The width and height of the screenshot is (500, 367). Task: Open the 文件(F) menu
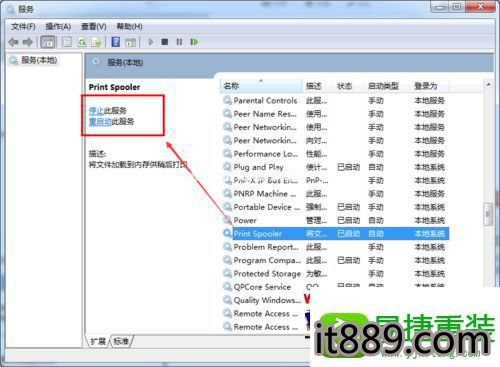click(23, 27)
